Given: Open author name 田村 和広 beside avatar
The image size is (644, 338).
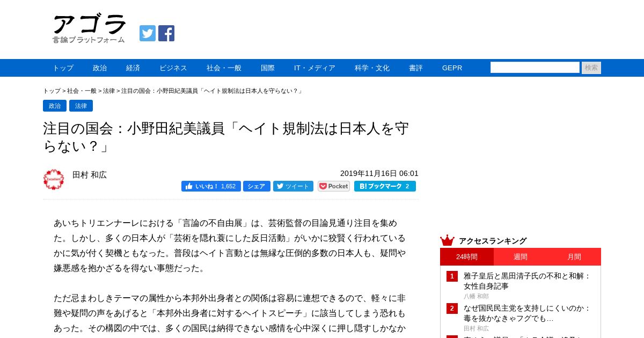Looking at the screenshot, I should click(x=90, y=175).
